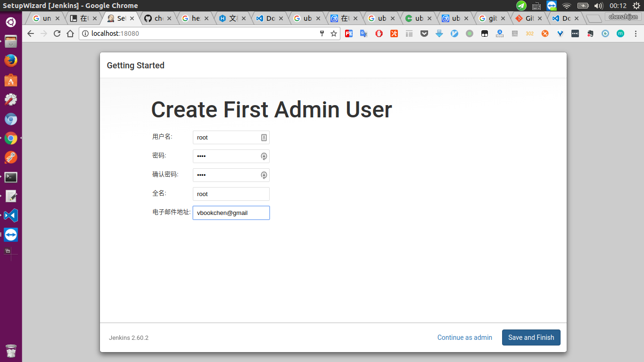This screenshot has height=362, width=644.
Task: Click the Save and Finish button
Action: 531,337
